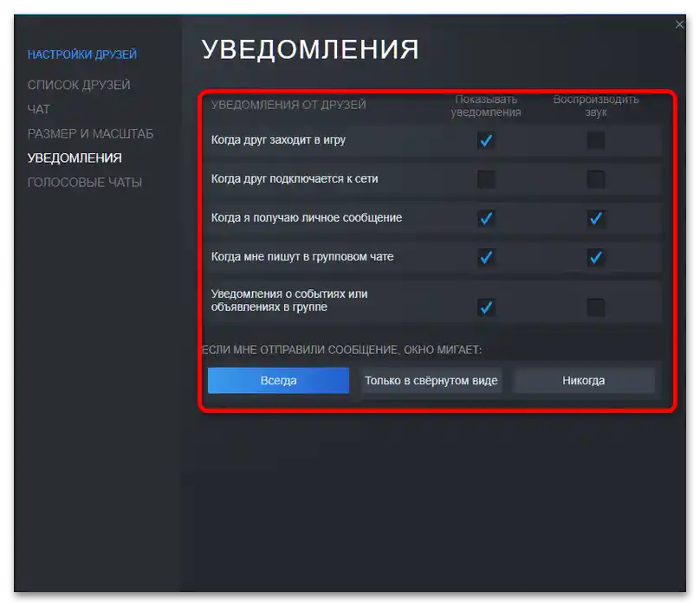Viewport: 700px width, 606px height.
Task: Click 'ЕСЛИ МНЕ ОТПРАВИЛИ СООБЩЕНИЕ, ОКНО МИГАЕТ' heading
Action: (342, 350)
